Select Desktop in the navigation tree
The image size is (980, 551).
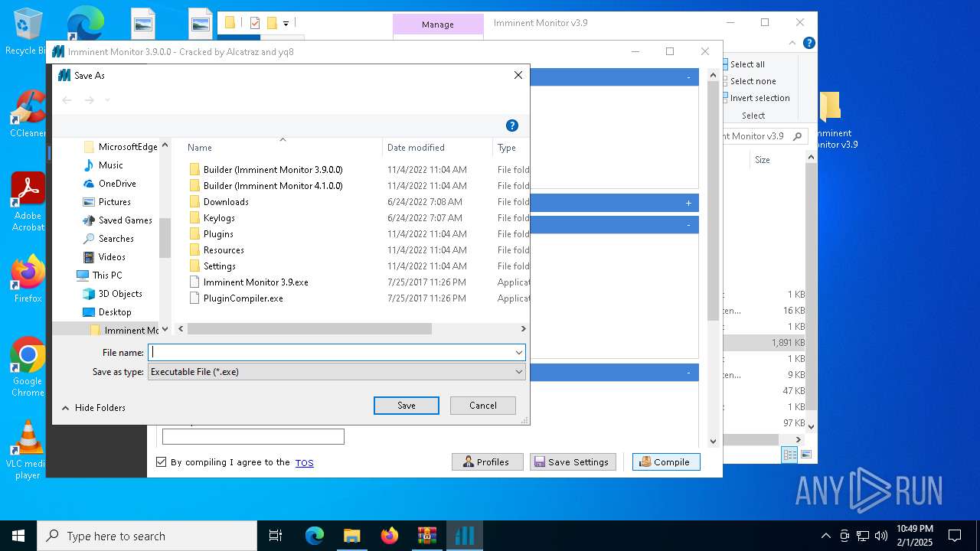tap(115, 312)
